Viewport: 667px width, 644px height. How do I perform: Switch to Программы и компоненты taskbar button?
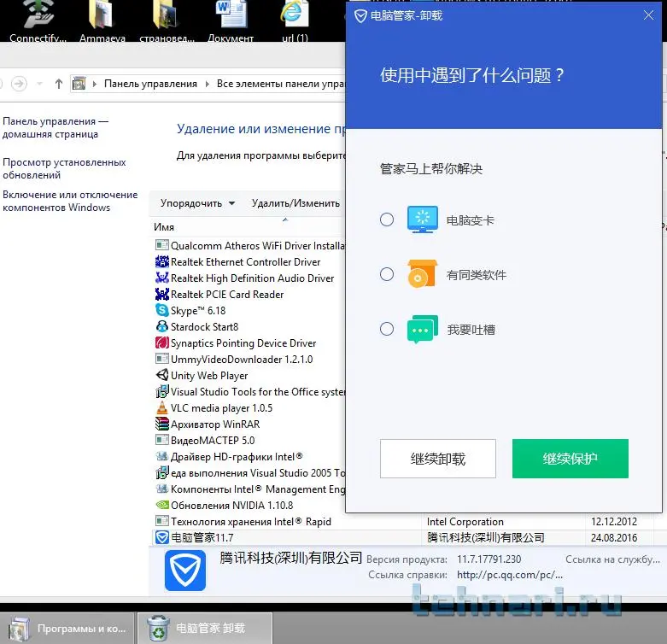(x=67, y=629)
